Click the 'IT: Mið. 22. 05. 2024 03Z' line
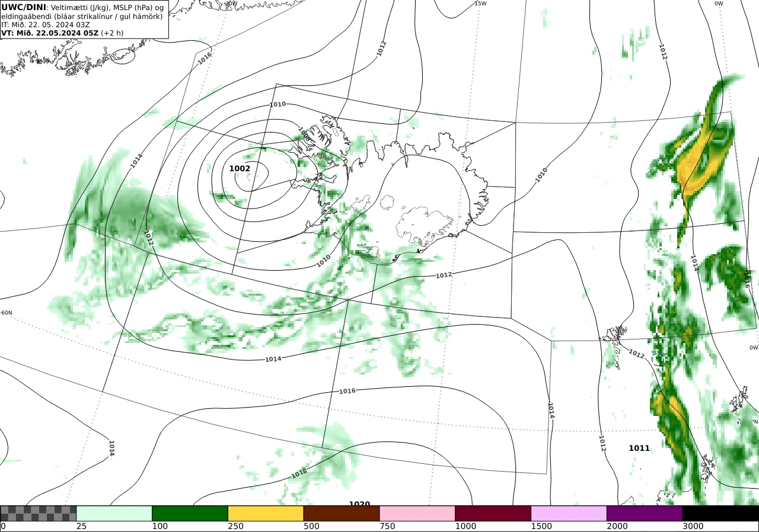The image size is (759, 532). (45, 25)
